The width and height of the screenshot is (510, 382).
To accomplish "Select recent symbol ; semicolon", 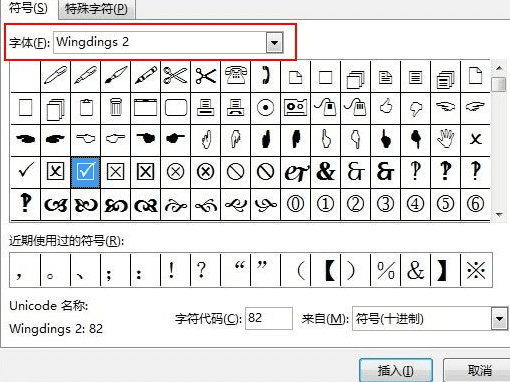I will [116, 270].
